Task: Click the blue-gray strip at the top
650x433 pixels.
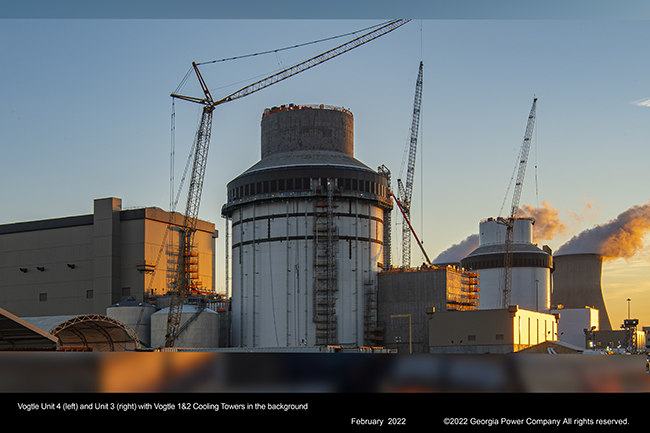Action: [x=325, y=9]
